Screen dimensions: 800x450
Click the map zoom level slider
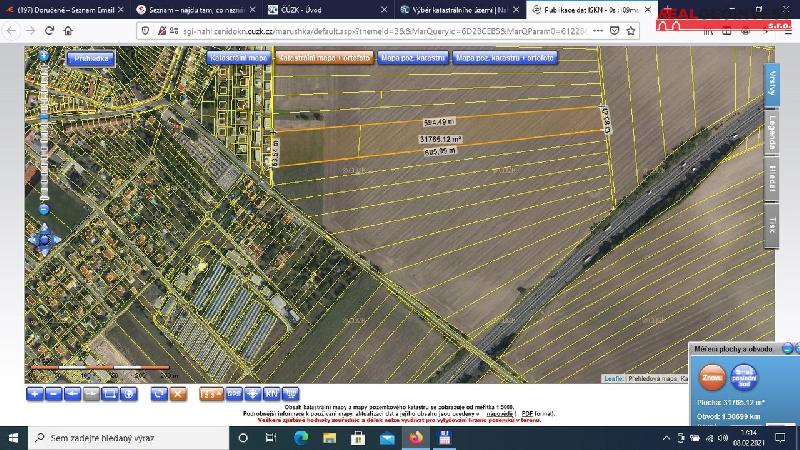(44, 132)
